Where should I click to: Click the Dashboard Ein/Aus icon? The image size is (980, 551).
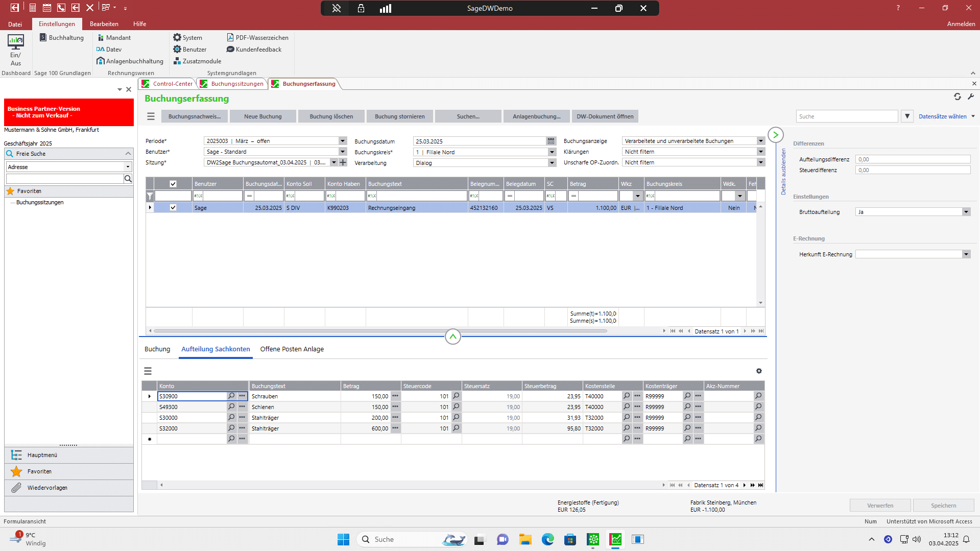click(15, 49)
